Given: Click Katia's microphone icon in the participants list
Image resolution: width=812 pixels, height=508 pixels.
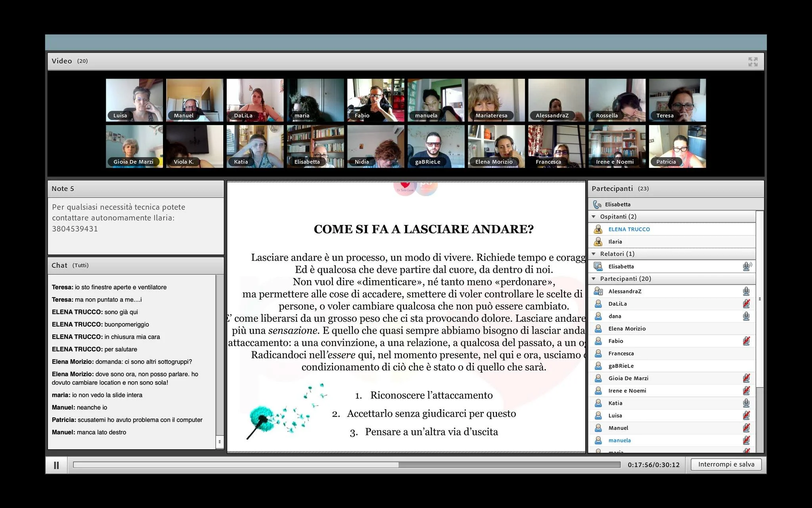Looking at the screenshot, I should (x=746, y=403).
